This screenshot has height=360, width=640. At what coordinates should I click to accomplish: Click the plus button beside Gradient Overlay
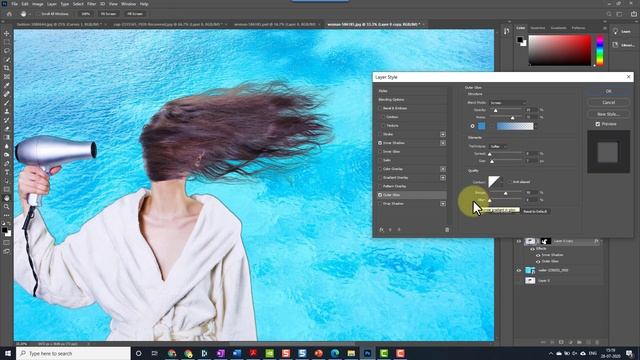(x=443, y=178)
